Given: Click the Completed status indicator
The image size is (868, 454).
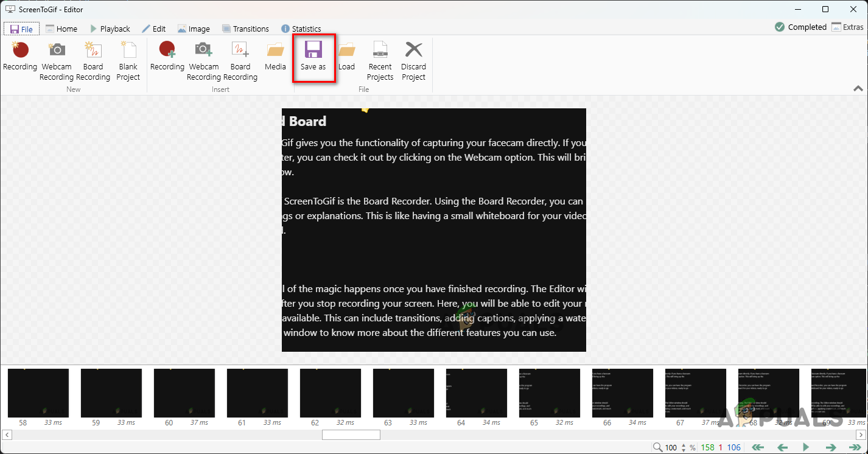Looking at the screenshot, I should tap(800, 27).
